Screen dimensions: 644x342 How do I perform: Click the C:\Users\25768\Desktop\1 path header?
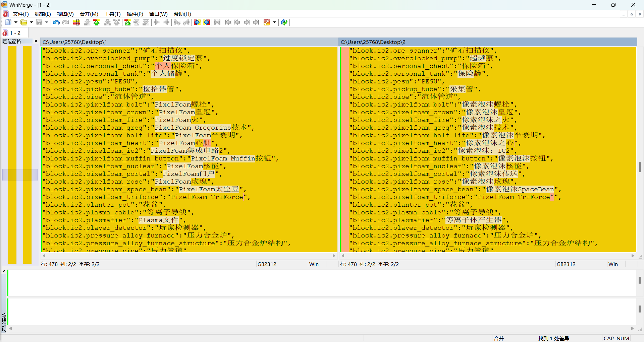click(74, 42)
